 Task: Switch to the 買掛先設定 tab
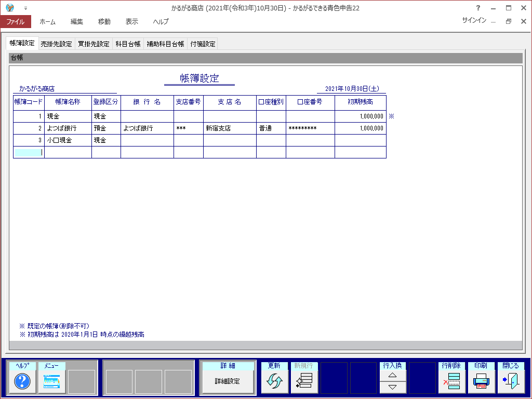94,44
